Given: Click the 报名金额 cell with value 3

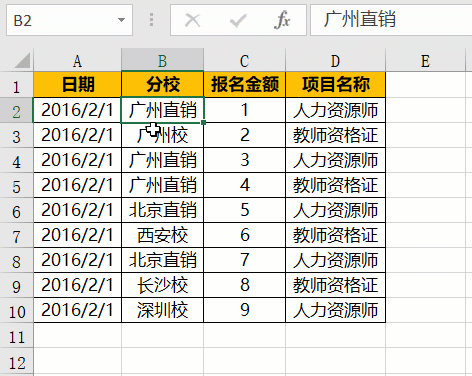Looking at the screenshot, I should coord(244,160).
